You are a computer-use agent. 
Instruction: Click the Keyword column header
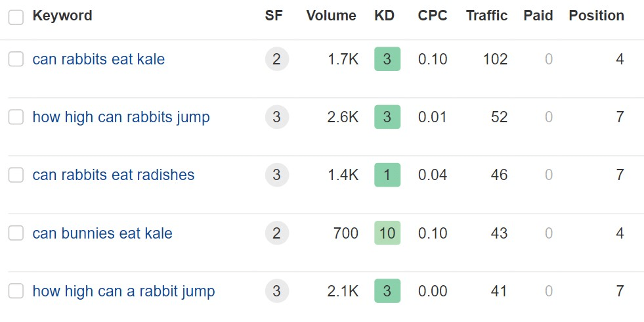(62, 16)
